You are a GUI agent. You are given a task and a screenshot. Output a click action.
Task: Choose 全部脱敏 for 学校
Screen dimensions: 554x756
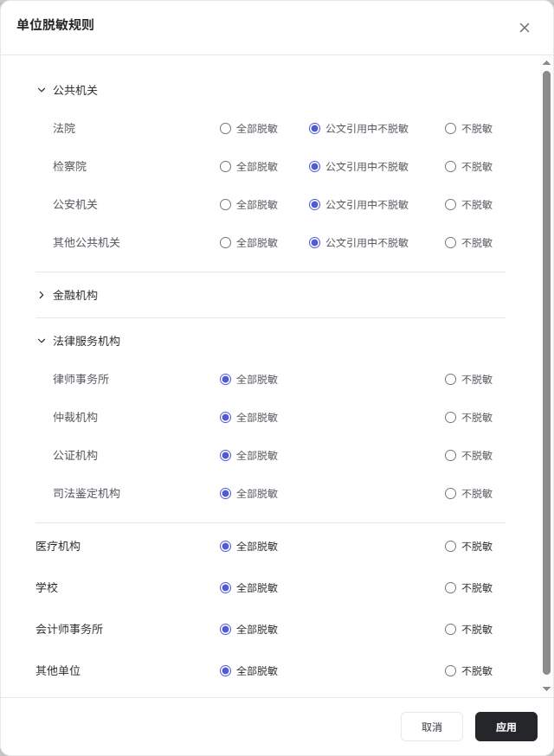click(225, 587)
